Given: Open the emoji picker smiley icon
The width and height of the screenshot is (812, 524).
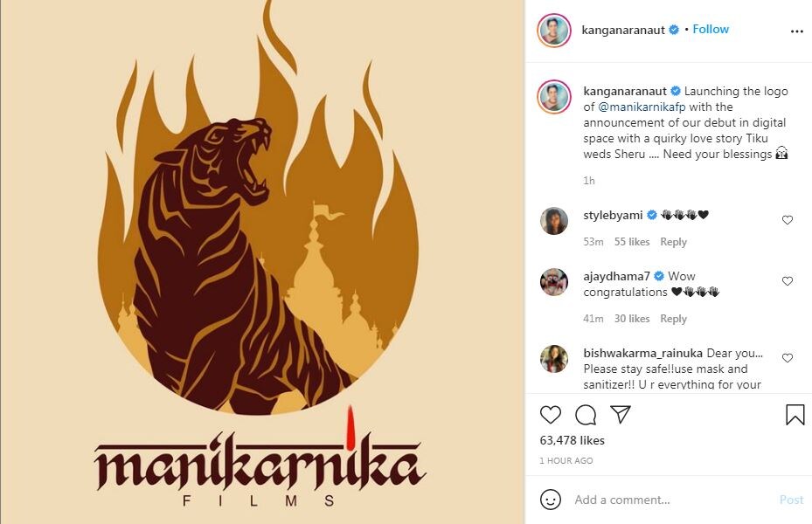Looking at the screenshot, I should click(550, 500).
